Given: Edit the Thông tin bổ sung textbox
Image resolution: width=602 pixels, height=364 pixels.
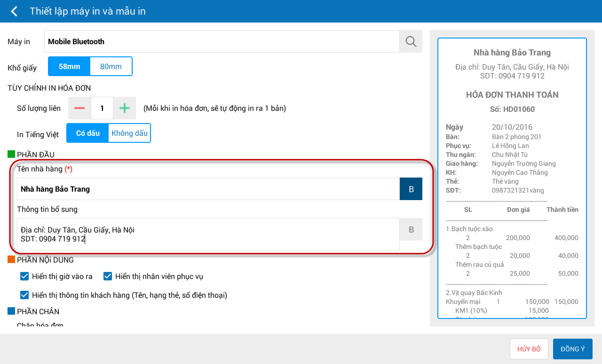Looking at the screenshot, I should (208, 234).
